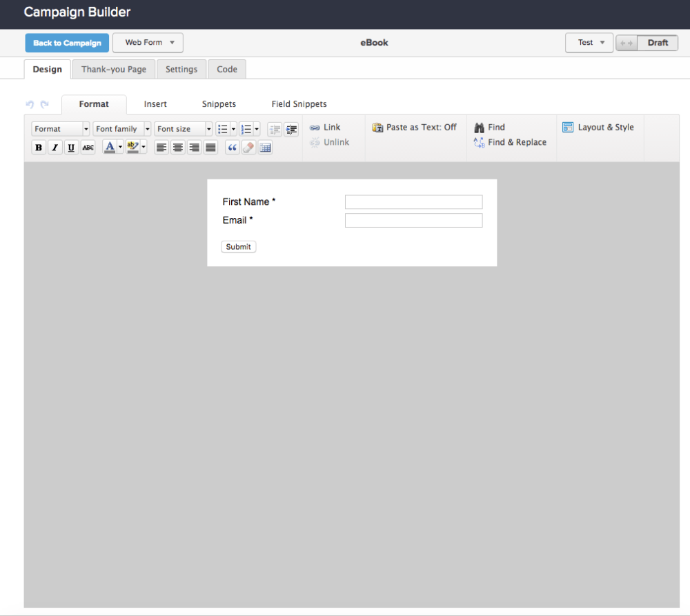Image resolution: width=690 pixels, height=616 pixels.
Task: Open the Test dropdown
Action: point(589,43)
